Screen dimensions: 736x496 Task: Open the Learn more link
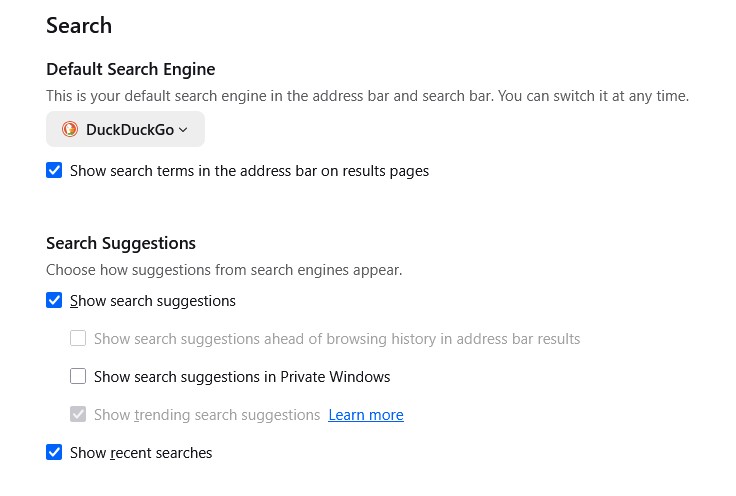(x=366, y=415)
